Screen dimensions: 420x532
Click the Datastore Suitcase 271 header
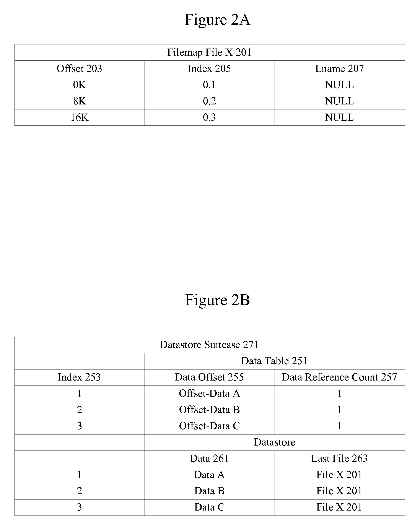pos(210,342)
